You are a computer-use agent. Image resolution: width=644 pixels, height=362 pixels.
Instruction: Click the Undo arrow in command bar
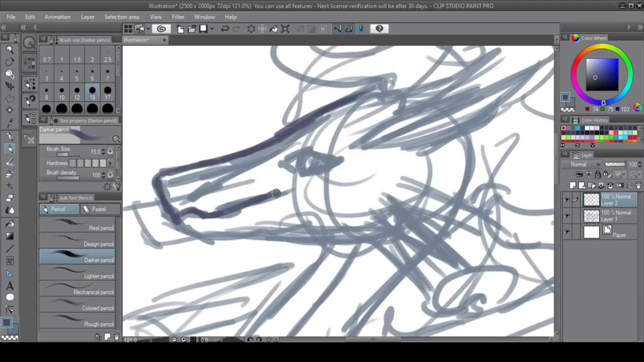pyautogui.click(x=225, y=29)
